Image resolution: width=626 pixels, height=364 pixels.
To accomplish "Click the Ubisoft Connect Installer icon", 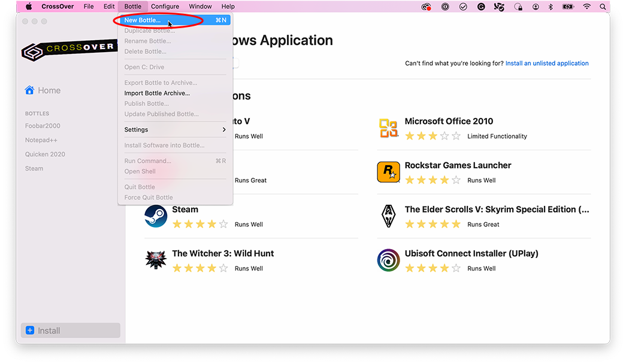I will (x=388, y=260).
